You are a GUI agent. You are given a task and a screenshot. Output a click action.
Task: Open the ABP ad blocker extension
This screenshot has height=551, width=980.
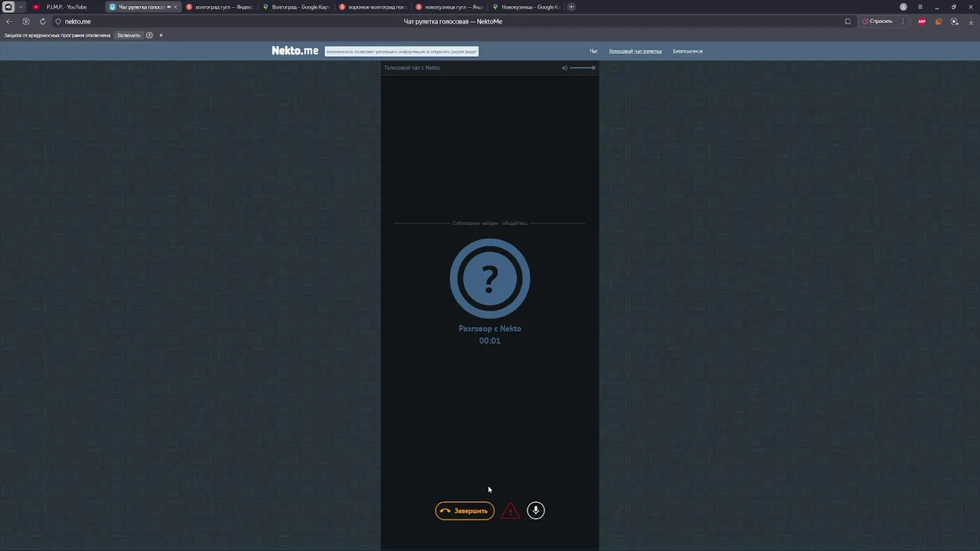pyautogui.click(x=922, y=21)
